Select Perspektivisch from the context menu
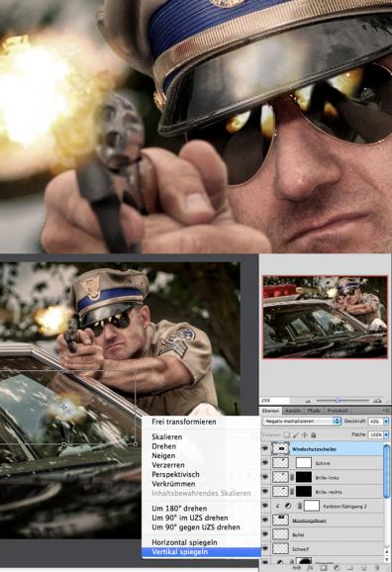Viewport: 392px width, 572px height. [175, 474]
